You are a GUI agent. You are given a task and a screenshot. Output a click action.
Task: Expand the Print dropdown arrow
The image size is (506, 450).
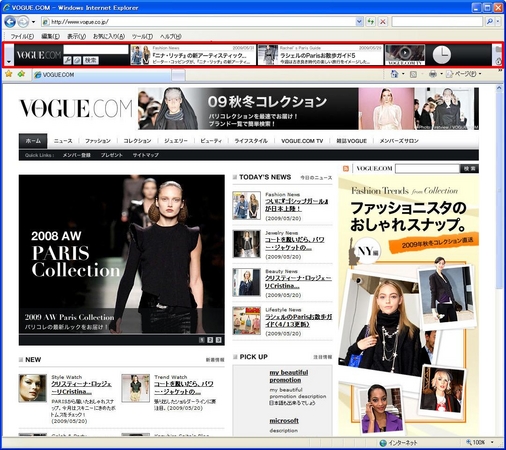[441, 74]
